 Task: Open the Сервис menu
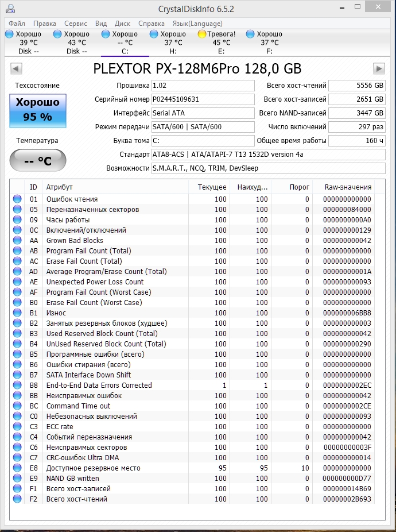click(x=76, y=24)
